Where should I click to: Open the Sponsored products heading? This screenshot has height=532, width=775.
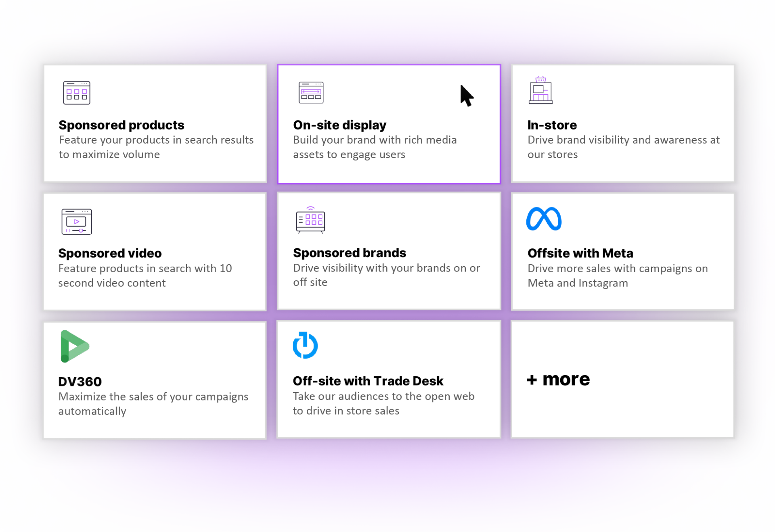(x=121, y=125)
